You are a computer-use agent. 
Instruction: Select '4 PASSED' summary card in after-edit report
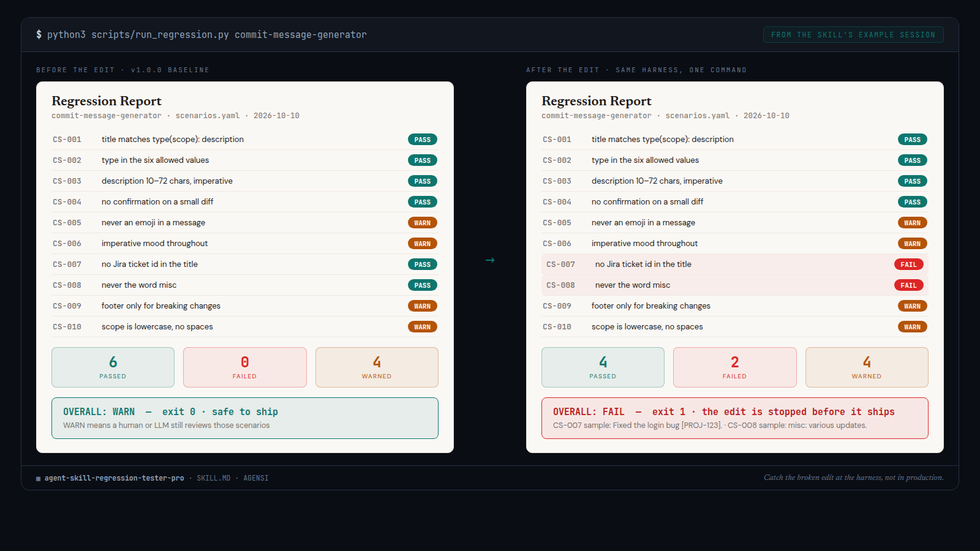(x=603, y=367)
